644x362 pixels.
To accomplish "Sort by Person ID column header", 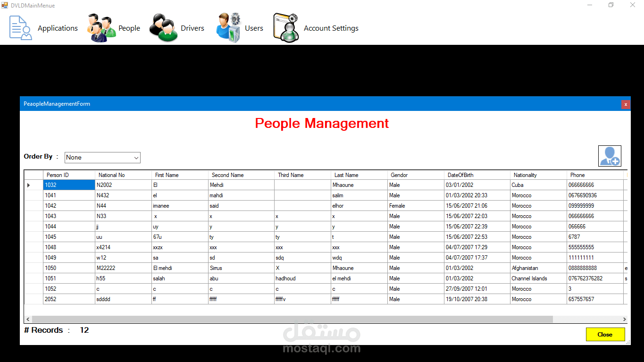I will click(69, 175).
